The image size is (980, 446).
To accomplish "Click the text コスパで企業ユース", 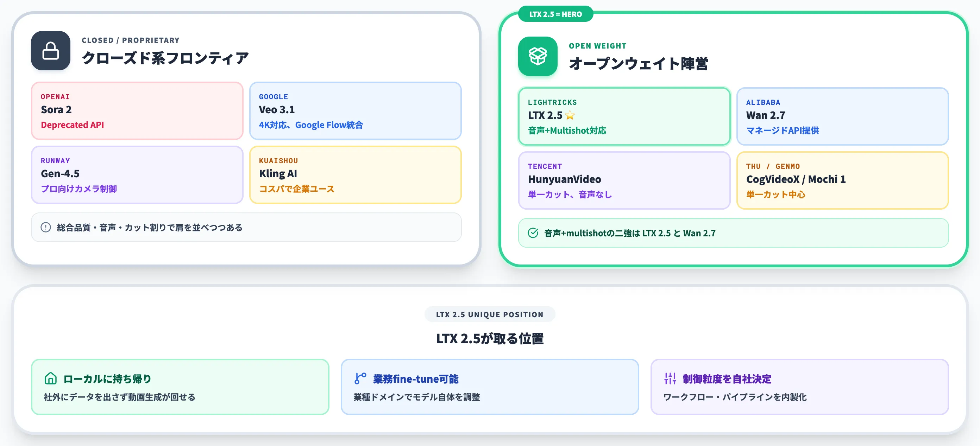I will [296, 189].
